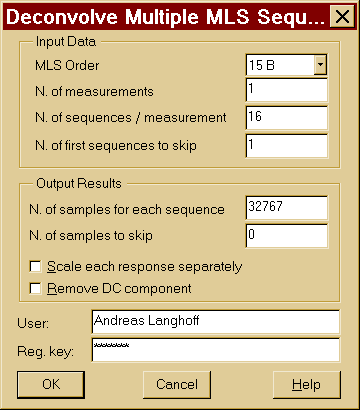Focus the N. of measurements field

(287, 90)
